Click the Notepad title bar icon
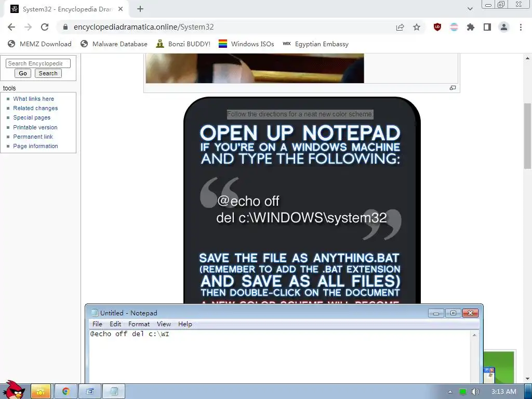This screenshot has width=532, height=399. click(x=95, y=313)
